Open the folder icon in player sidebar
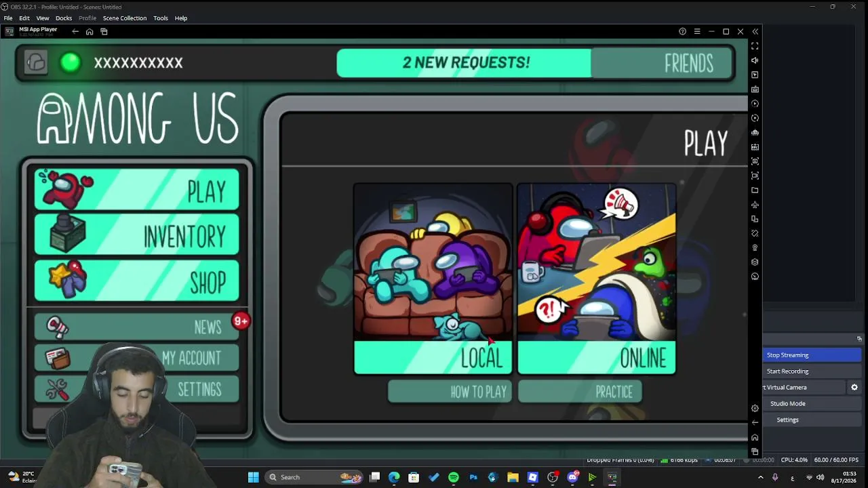Screen dimensions: 868x488 (x=755, y=190)
